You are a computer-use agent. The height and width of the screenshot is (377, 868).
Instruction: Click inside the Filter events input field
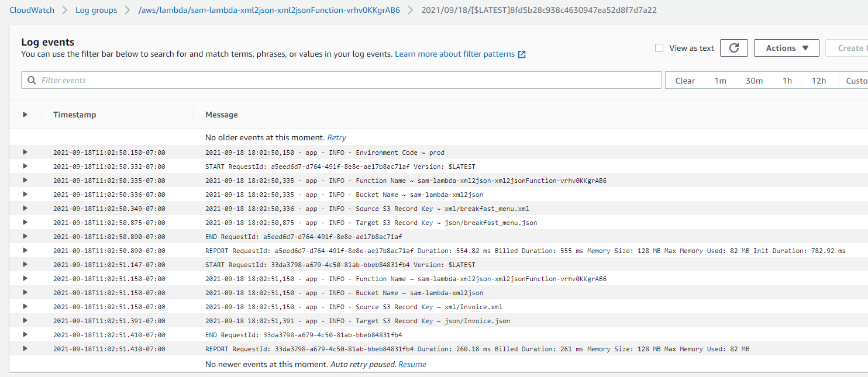pos(234,80)
